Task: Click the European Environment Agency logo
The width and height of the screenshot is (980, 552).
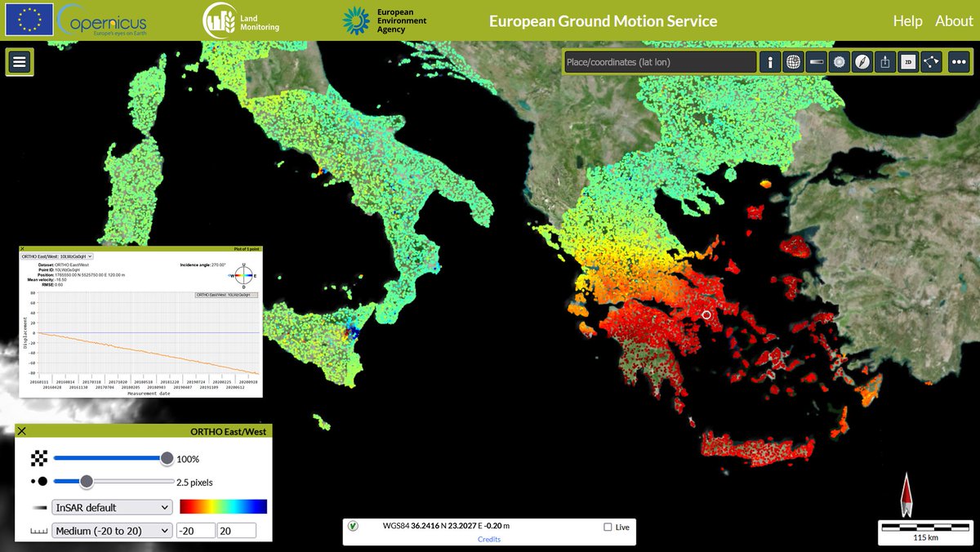Action: [384, 20]
